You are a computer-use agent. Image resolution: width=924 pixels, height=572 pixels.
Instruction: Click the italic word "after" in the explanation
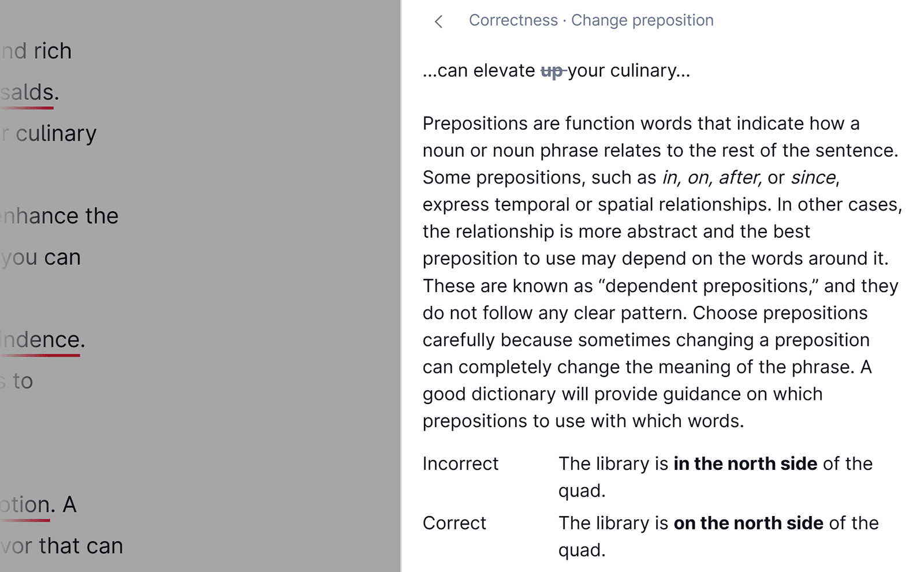(x=740, y=178)
